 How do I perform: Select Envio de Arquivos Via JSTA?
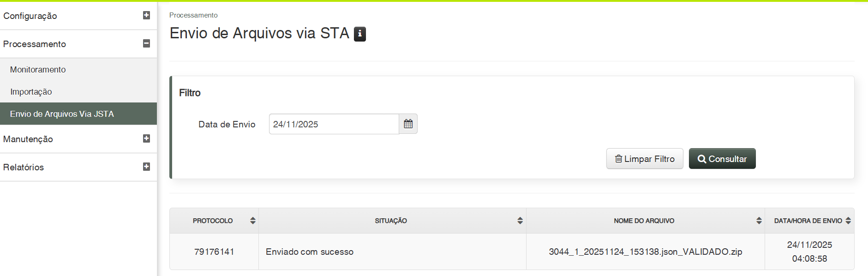tap(62, 114)
